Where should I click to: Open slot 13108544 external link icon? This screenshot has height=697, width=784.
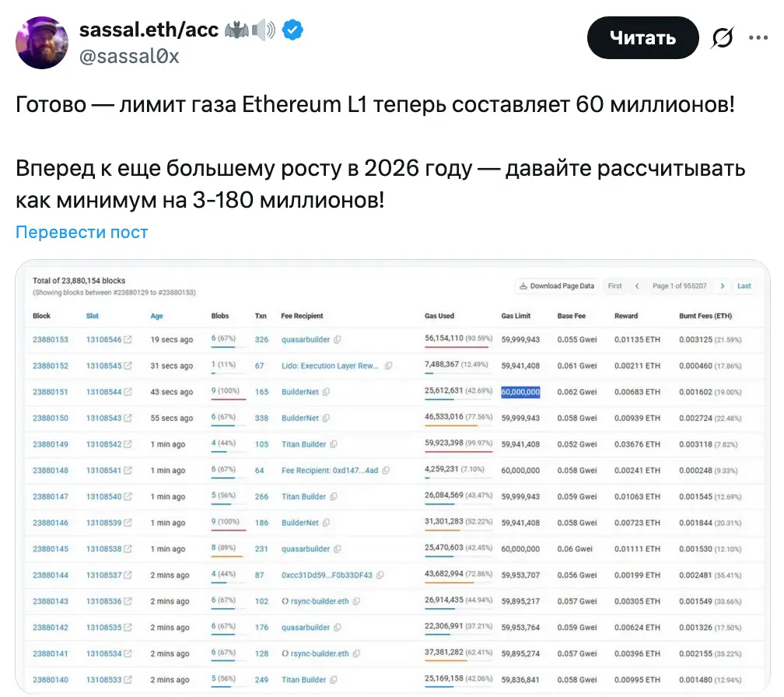point(128,392)
